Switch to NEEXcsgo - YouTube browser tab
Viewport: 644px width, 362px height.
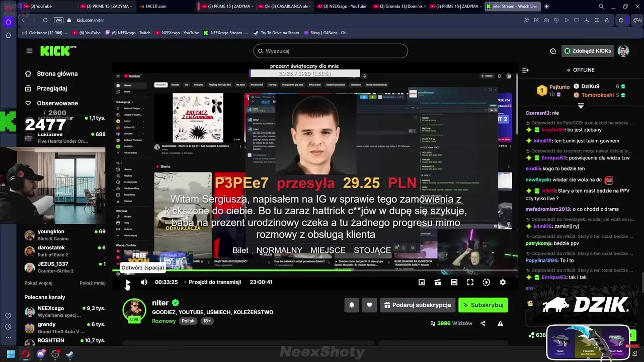(x=344, y=7)
